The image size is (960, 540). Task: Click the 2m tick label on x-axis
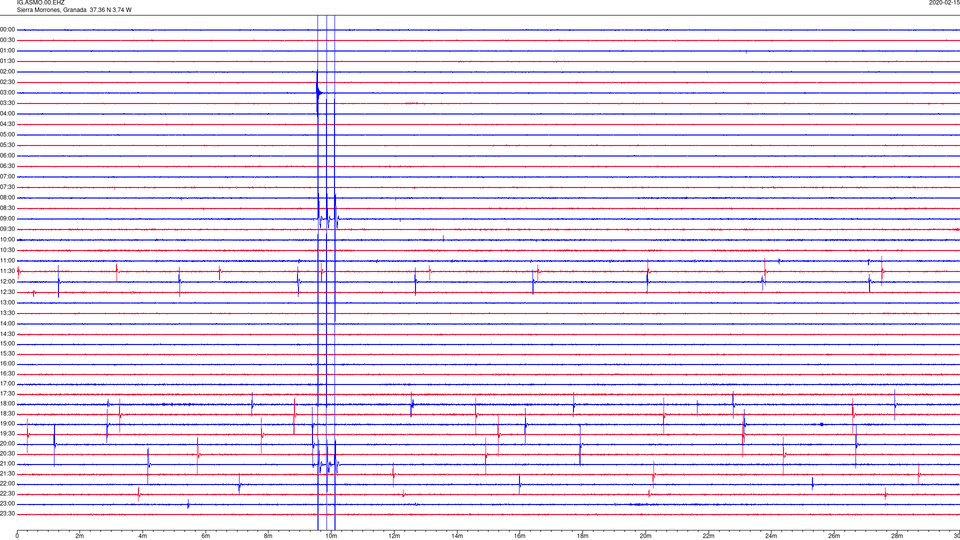[80, 536]
